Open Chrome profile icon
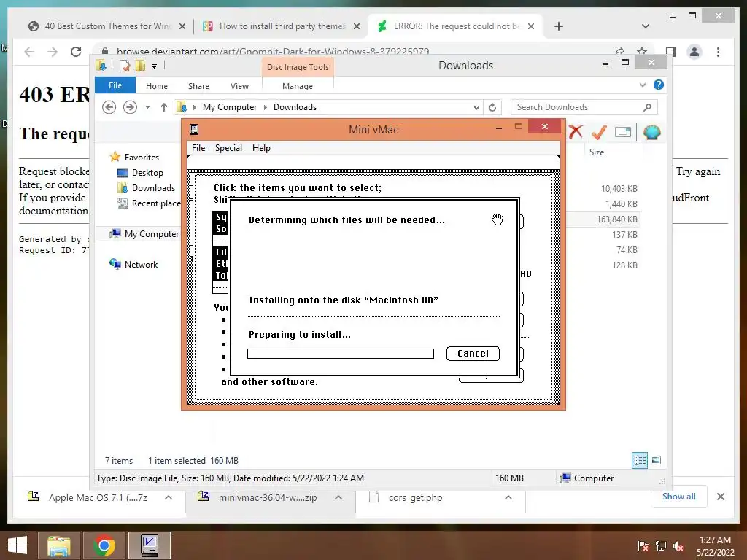The height and width of the screenshot is (560, 747). pos(694,52)
